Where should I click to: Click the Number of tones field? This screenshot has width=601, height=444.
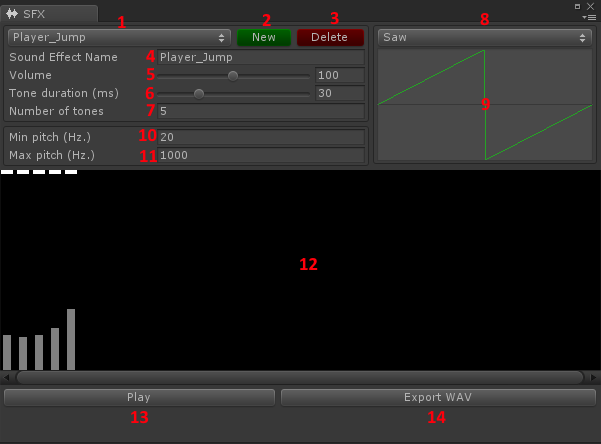click(x=261, y=111)
